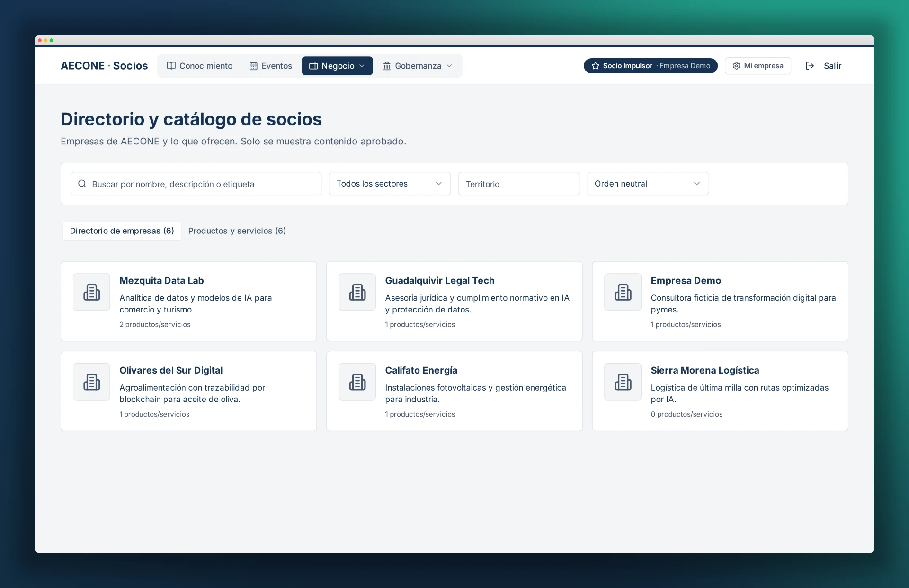
Task: Expand the Gobernanza menu chevron
Action: coord(449,66)
